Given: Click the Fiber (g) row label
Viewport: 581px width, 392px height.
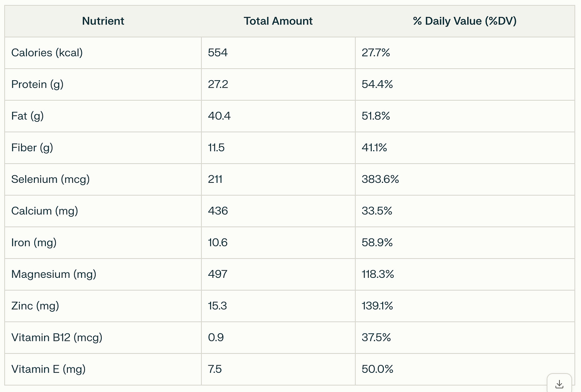Looking at the screenshot, I should click(x=32, y=148).
